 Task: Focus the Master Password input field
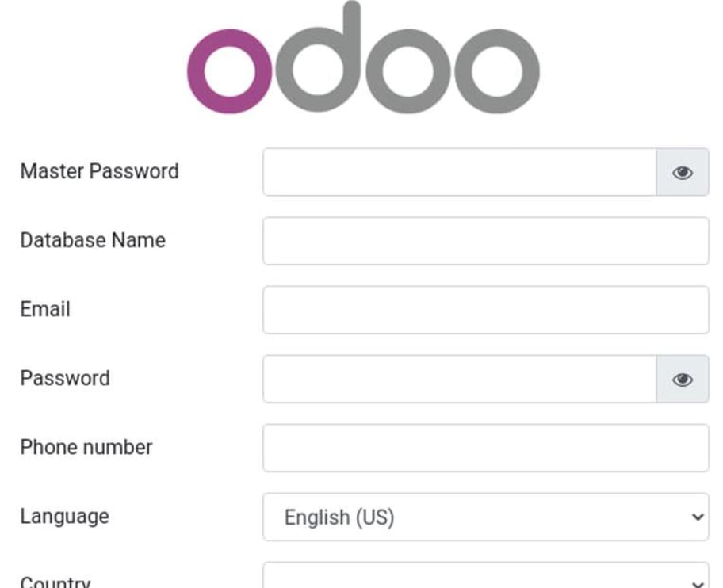tap(460, 172)
